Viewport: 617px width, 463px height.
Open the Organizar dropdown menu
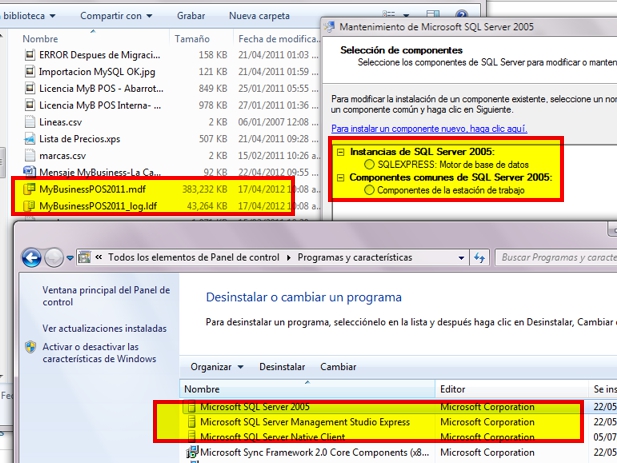217,367
